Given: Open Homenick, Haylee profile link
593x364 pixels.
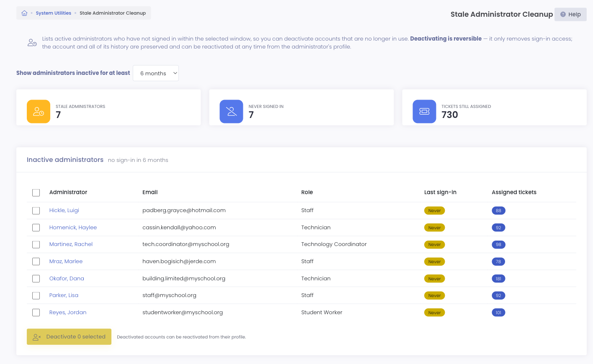Looking at the screenshot, I should pos(73,228).
